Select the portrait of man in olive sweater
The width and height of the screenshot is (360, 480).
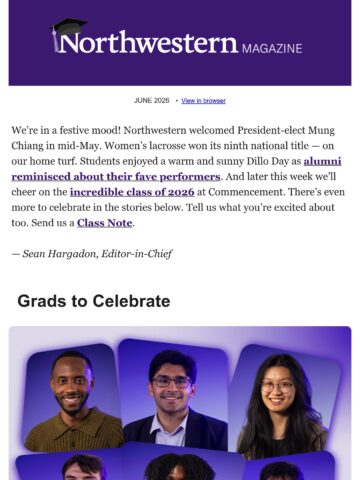[x=72, y=397]
